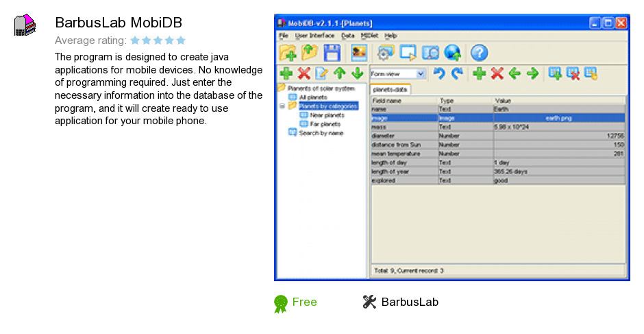Viewport: 644px width, 334px height.
Task: Open help with blue question mark
Action: (x=479, y=53)
